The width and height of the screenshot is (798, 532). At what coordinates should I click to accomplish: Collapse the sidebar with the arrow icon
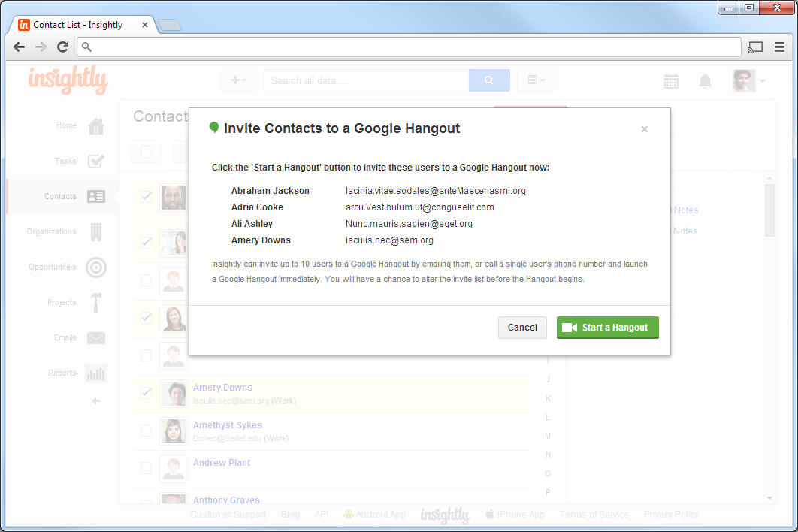click(x=95, y=401)
